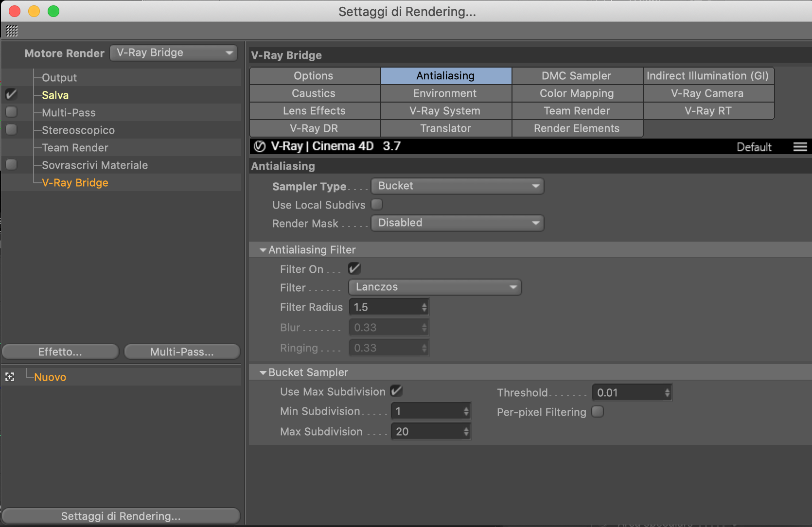Uncheck the Filter On checkbox
Image resolution: width=812 pixels, height=527 pixels.
pyautogui.click(x=354, y=268)
